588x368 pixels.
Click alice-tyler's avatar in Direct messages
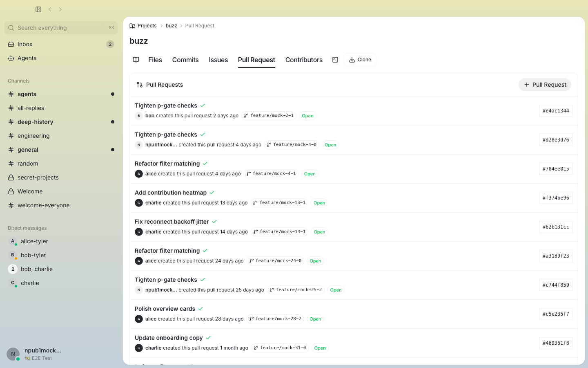coord(13,241)
